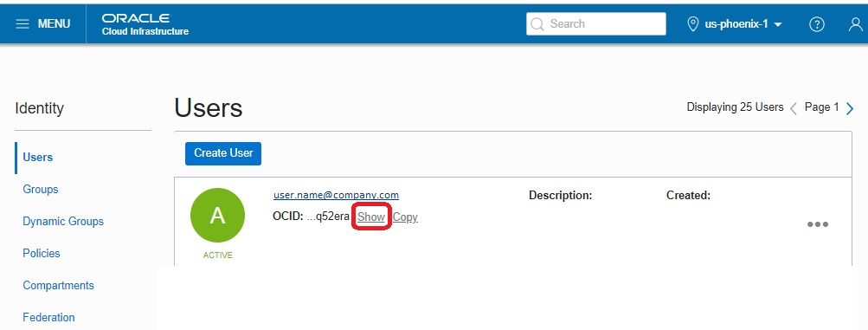This screenshot has width=868, height=330.
Task: Click the Displaying 25 Users text
Action: [x=735, y=107]
